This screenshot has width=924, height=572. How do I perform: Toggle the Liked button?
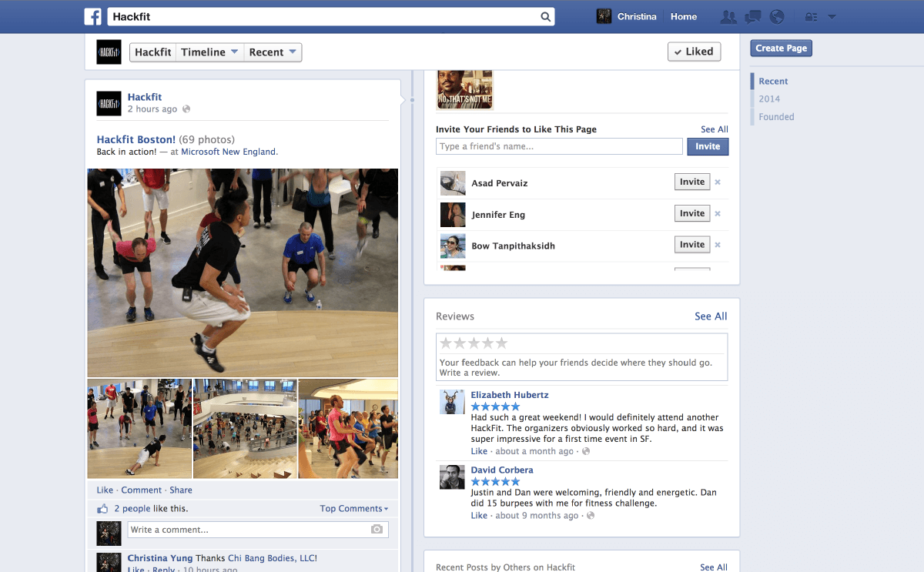(x=694, y=52)
